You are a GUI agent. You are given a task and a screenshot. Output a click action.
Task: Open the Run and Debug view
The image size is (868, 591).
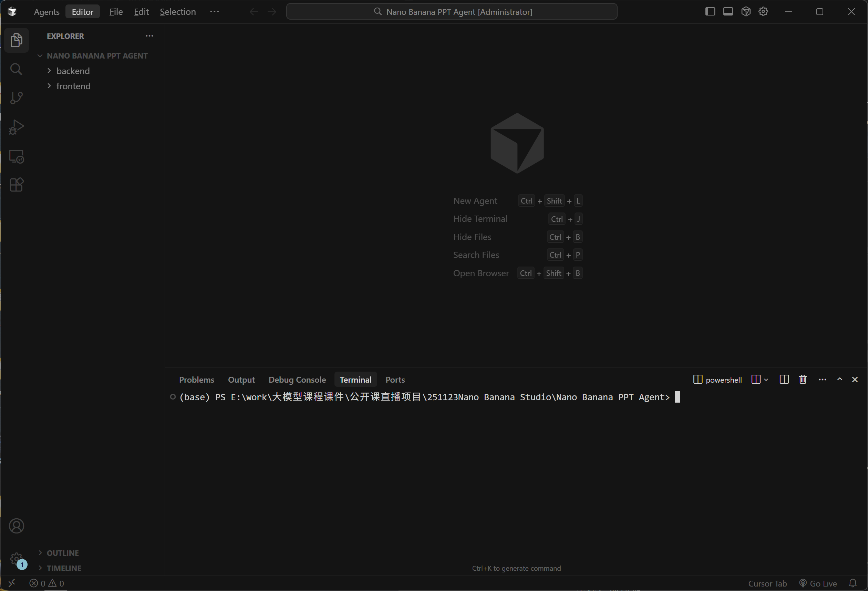16,127
